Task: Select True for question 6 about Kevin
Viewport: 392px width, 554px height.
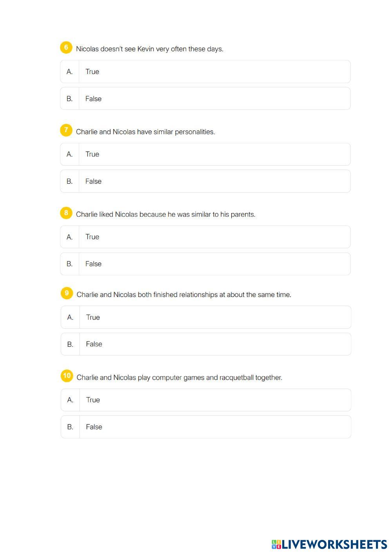Action: (205, 72)
